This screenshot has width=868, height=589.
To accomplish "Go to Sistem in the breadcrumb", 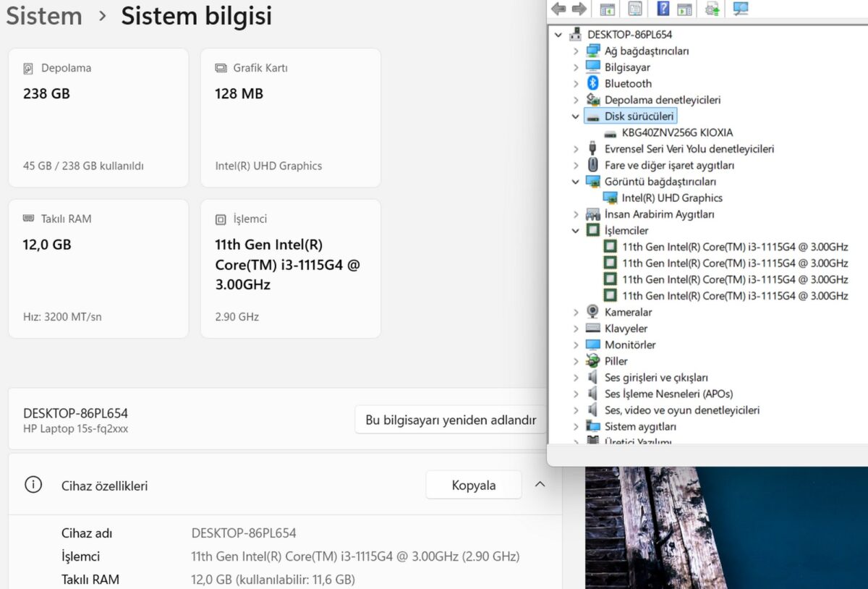I will 44,16.
